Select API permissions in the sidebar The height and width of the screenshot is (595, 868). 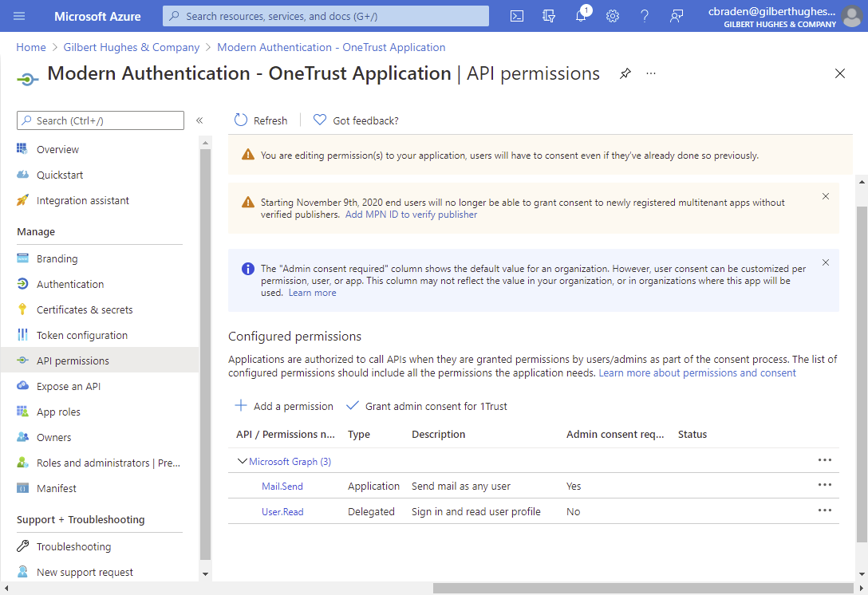(x=100, y=361)
